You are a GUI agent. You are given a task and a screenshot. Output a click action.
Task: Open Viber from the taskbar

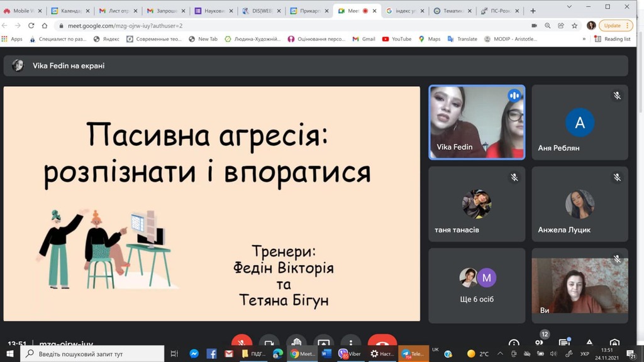click(350, 354)
